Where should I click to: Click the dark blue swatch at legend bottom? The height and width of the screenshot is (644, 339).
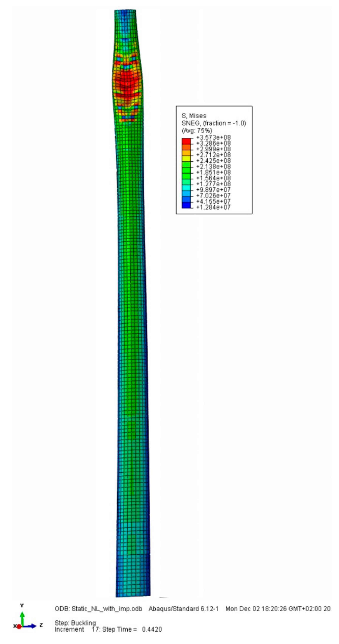186,205
